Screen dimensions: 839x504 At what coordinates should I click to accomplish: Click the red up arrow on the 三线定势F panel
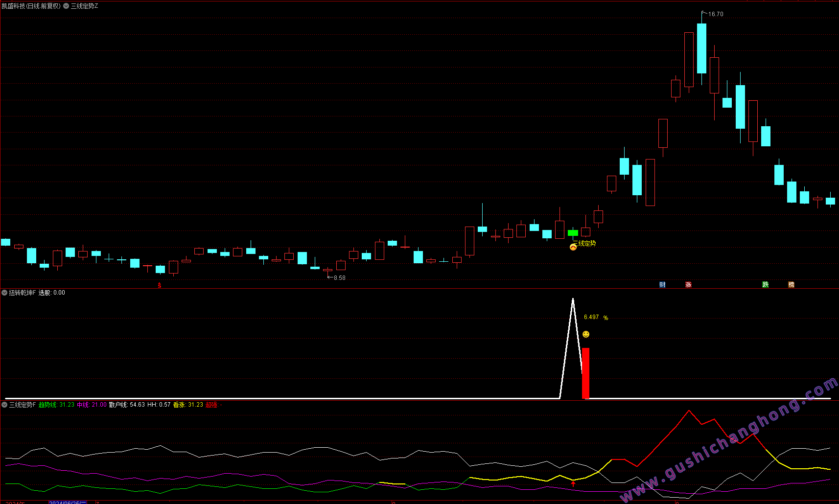[x=573, y=484]
